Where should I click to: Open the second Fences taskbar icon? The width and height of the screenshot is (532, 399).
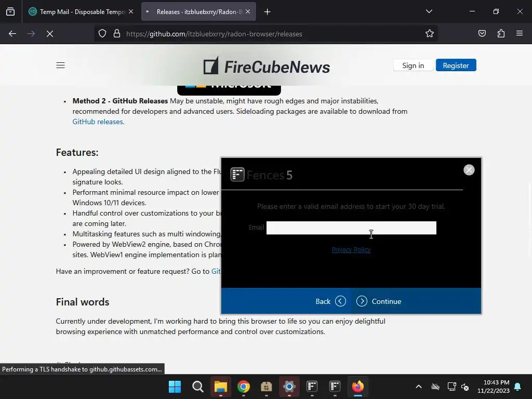[x=335, y=387]
